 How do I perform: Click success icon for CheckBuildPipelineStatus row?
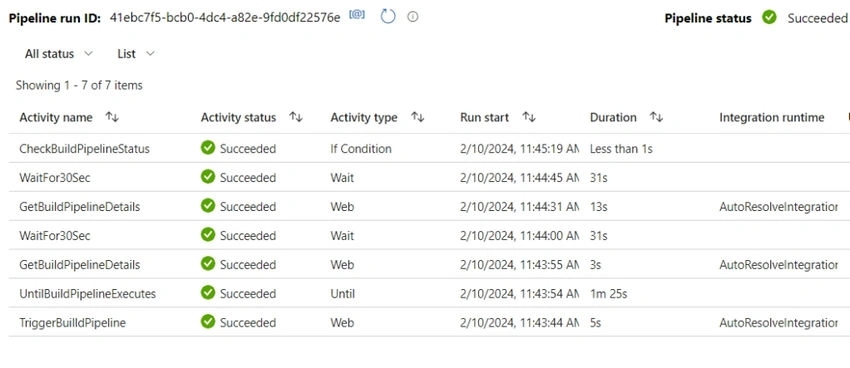pyautogui.click(x=208, y=147)
